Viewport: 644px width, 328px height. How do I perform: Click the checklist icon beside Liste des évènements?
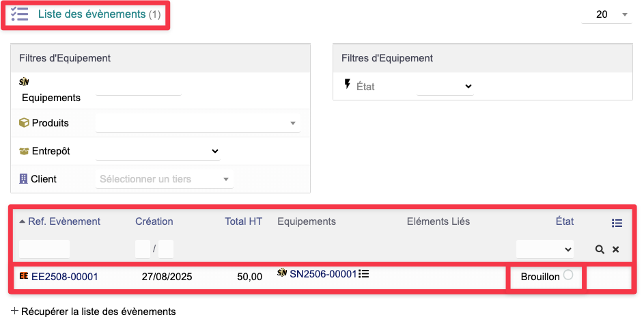pyautogui.click(x=20, y=14)
